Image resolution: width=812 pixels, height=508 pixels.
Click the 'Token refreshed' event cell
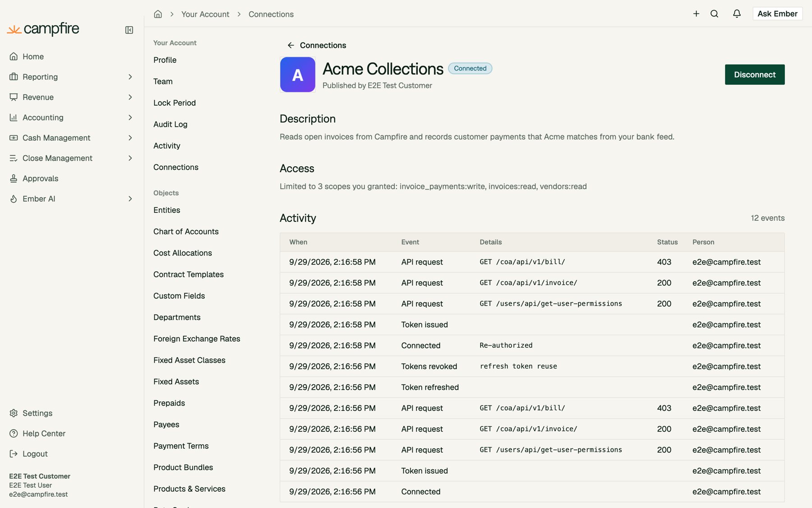[x=430, y=387]
